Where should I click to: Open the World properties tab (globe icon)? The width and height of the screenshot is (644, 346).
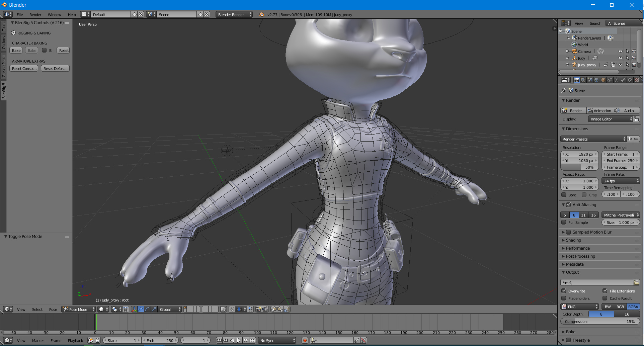596,80
